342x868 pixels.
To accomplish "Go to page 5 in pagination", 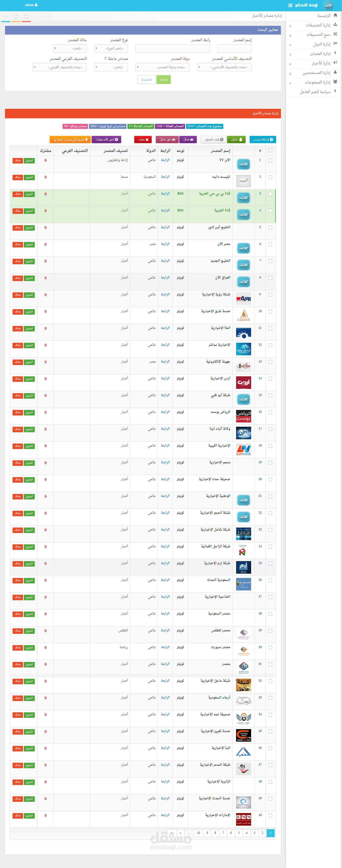I will coord(239,833).
